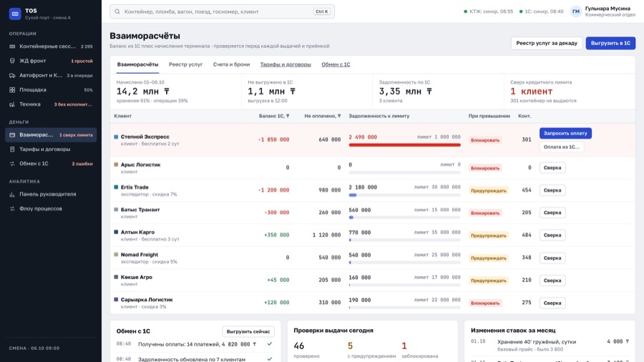
Task: Click blue color marker of Степной Экспресс
Action: (x=116, y=137)
